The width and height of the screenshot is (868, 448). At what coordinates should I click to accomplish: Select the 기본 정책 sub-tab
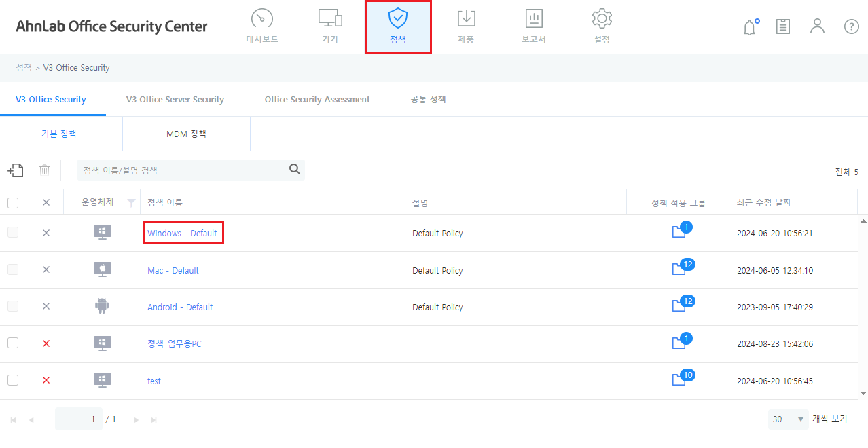coord(59,134)
